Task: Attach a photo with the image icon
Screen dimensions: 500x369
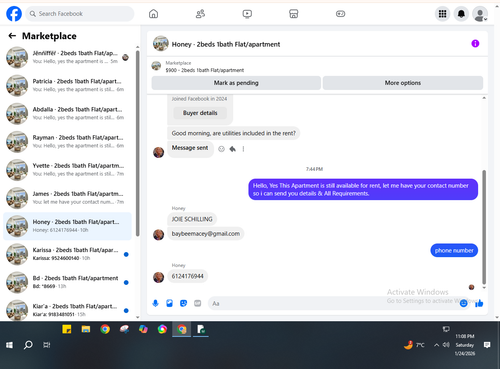Action: coord(169,303)
